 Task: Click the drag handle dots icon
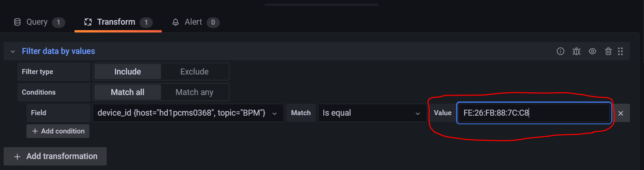(620, 51)
